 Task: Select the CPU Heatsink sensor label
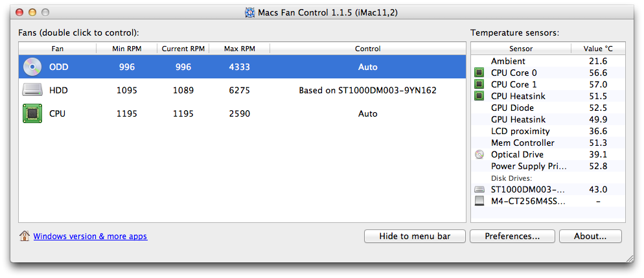tap(518, 96)
